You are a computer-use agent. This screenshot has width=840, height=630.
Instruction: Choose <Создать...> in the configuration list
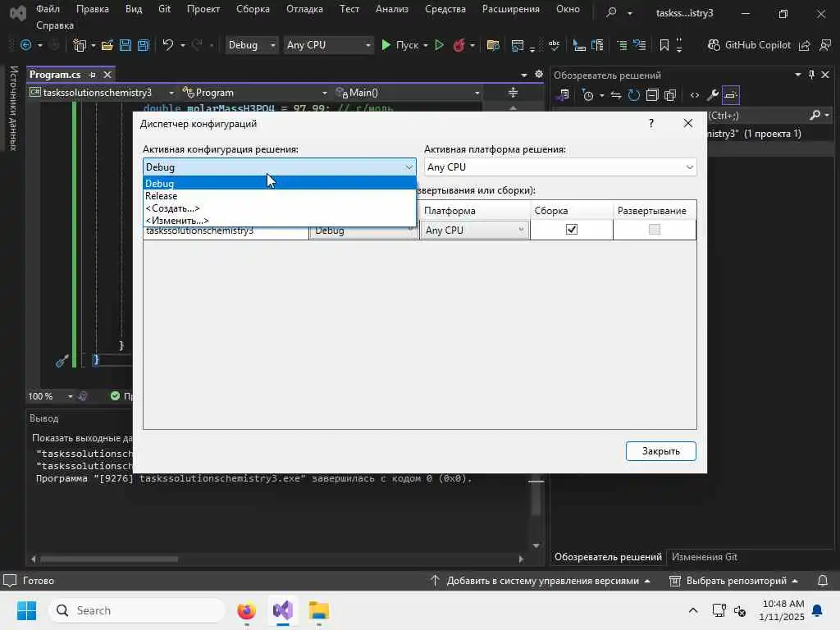tap(279, 208)
